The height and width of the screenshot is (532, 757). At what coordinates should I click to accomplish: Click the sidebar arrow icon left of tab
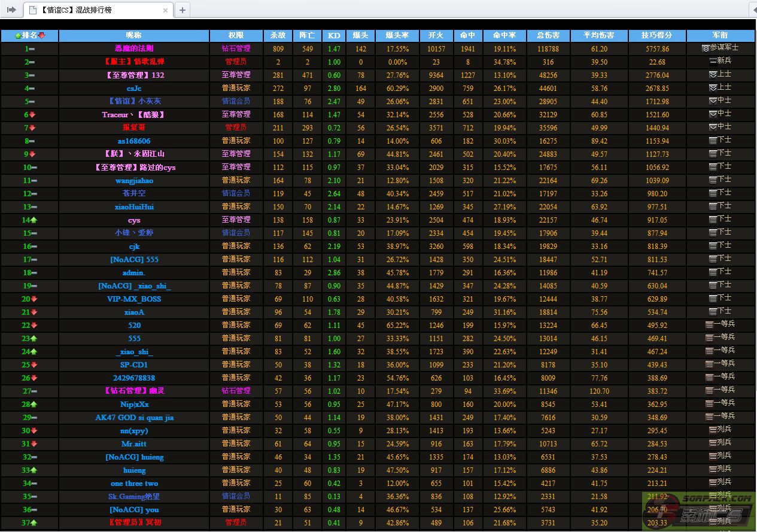click(x=11, y=10)
